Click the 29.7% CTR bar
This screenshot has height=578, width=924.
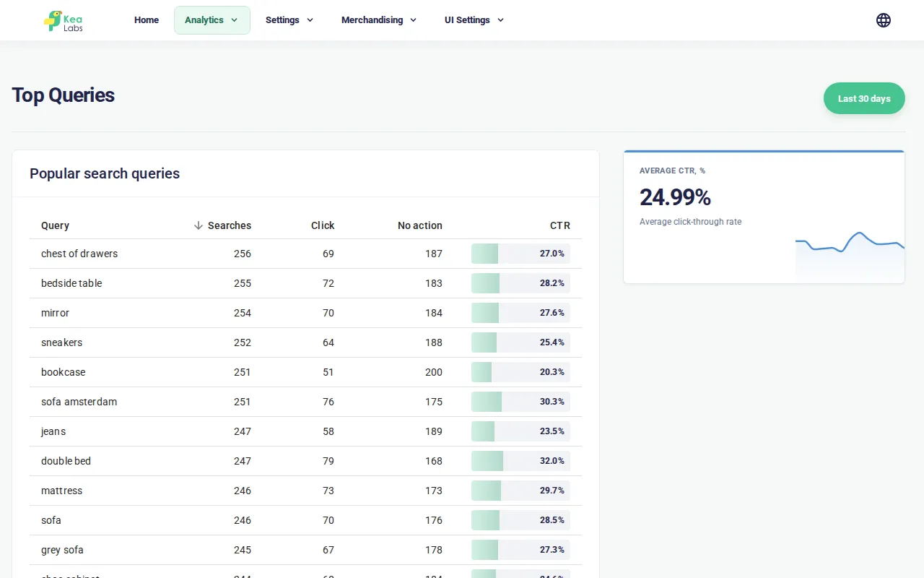pos(520,491)
